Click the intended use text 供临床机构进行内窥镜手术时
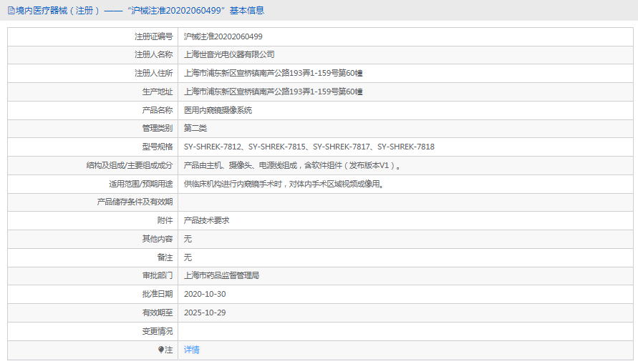The height and width of the screenshot is (364, 638). coord(284,184)
